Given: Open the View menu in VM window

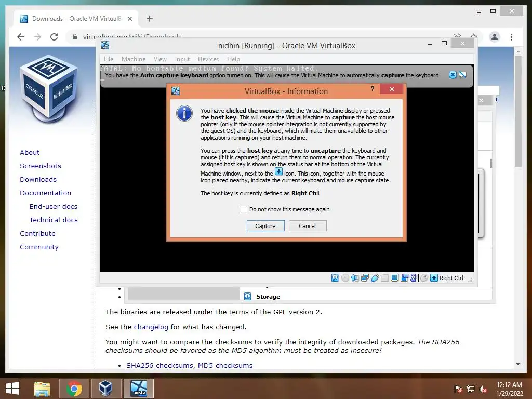Looking at the screenshot, I should [160, 59].
